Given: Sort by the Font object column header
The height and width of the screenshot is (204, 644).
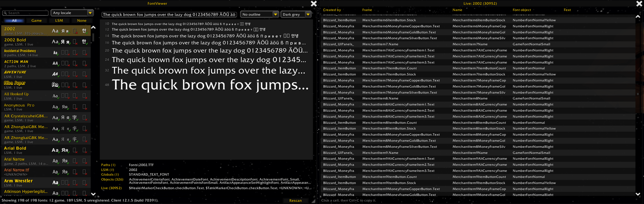Looking at the screenshot, I should pos(522,10).
